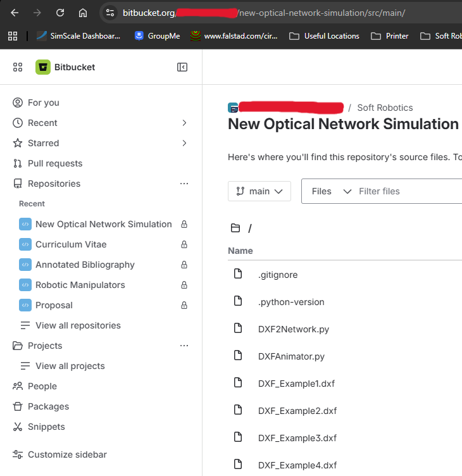The image size is (462, 476).
Task: Click the green Bitbucket logo
Action: click(x=43, y=67)
